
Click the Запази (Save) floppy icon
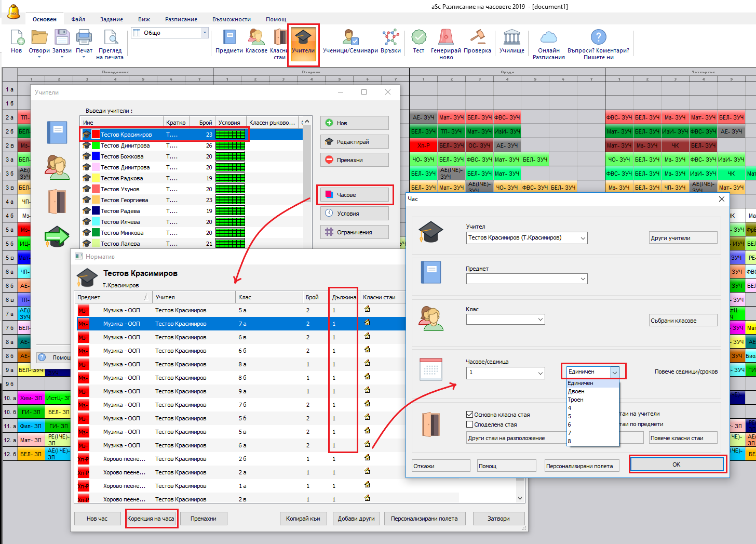coord(62,38)
